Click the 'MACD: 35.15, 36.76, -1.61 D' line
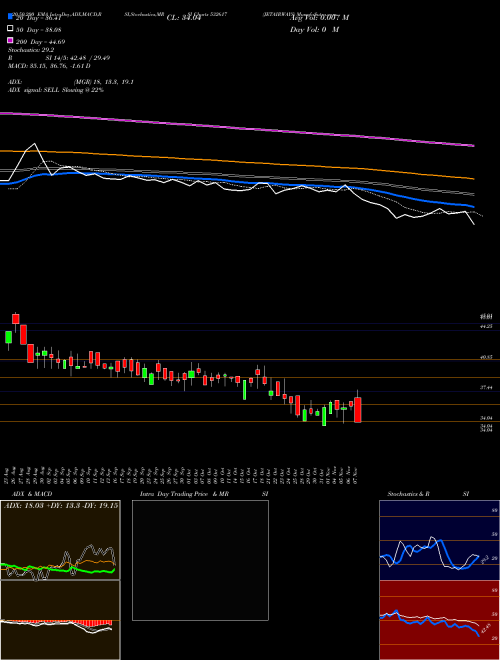Viewport: 500px width, 660px height. click(x=49, y=66)
